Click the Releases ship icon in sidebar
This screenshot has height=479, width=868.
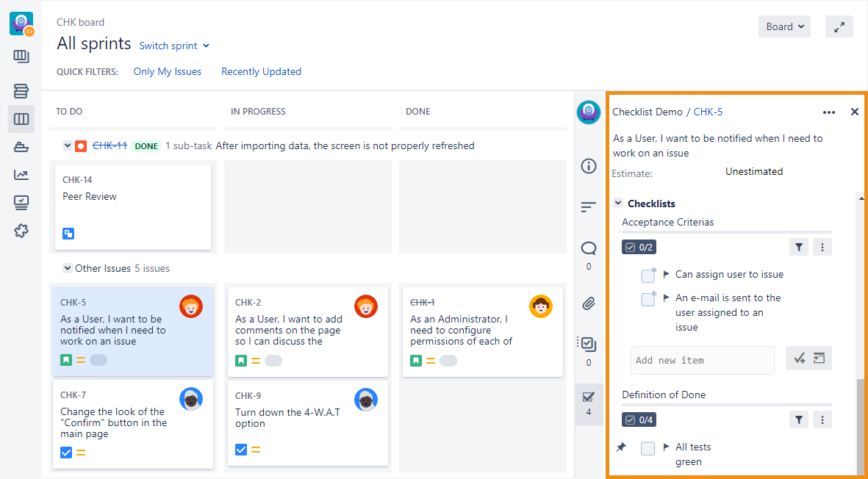tap(21, 147)
